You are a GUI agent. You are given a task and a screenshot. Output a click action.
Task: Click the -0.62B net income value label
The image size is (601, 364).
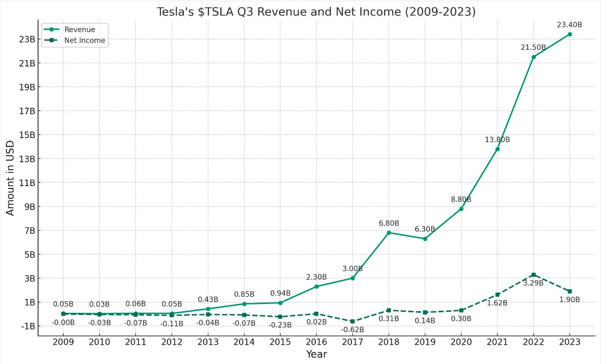point(352,330)
